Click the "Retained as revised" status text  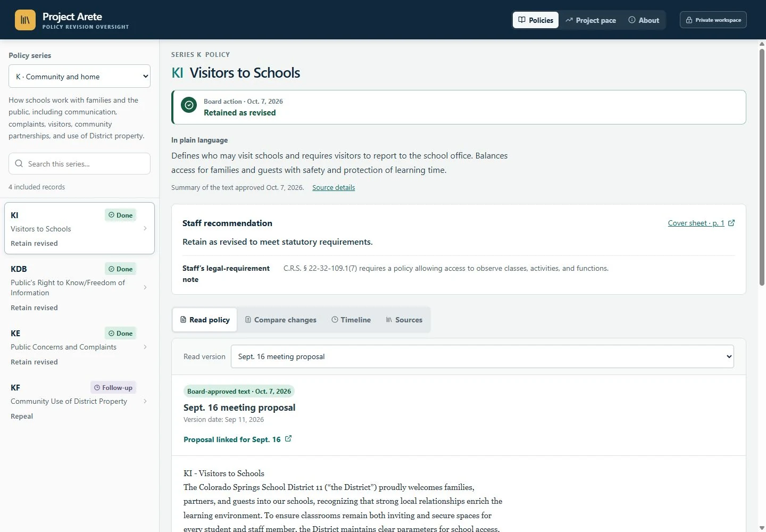point(240,113)
